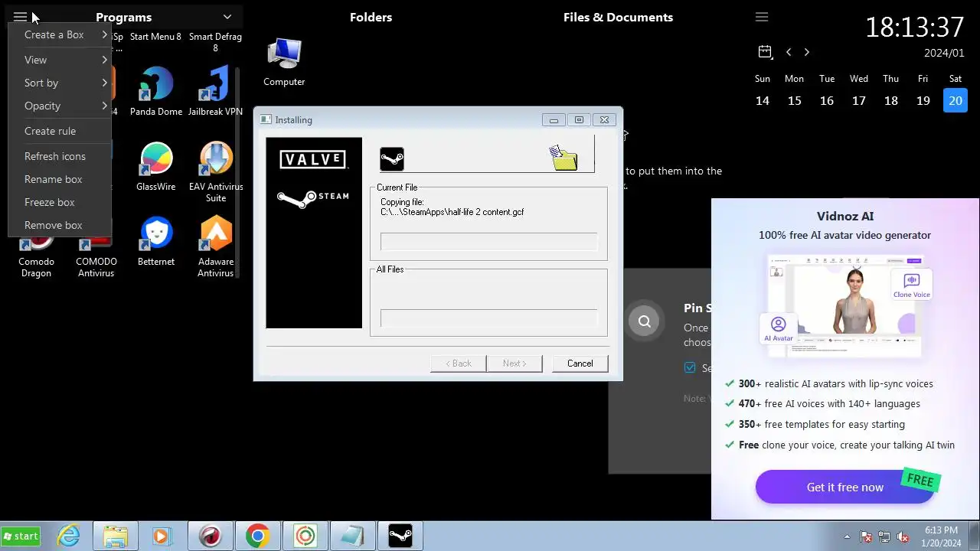
Task: Click the search magnifier icon
Action: [645, 321]
